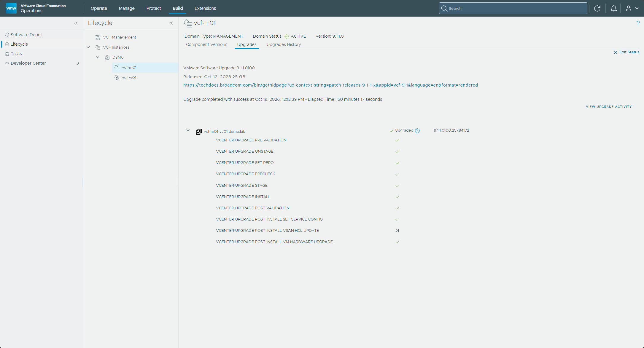Click VIEW UPGRADE ACTIVITY button
This screenshot has height=348, width=644.
[x=609, y=107]
